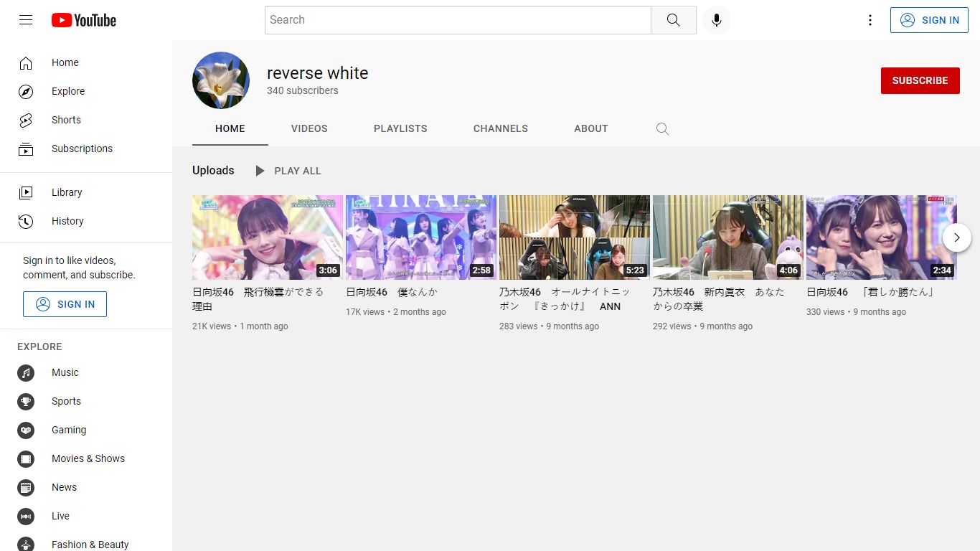The height and width of the screenshot is (551, 980).
Task: Open video title 日向坂46 飛行機雲ができる理由
Action: tap(258, 299)
